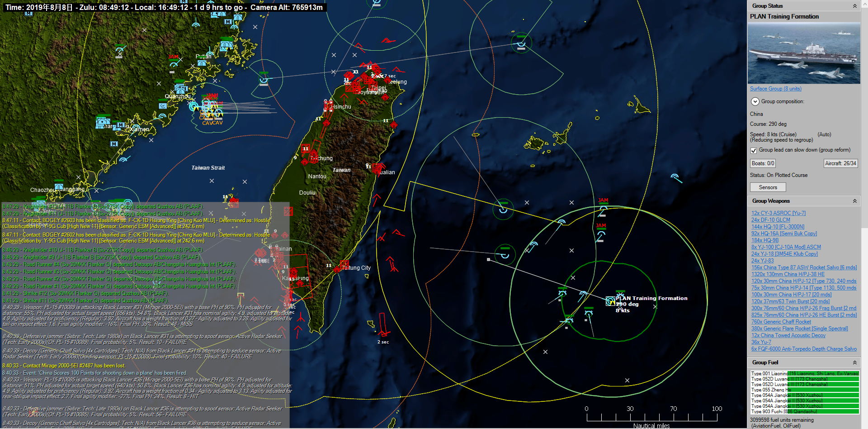This screenshot has height=429, width=868.
Task: Click the 'Taitung City' map label
Action: point(356,268)
